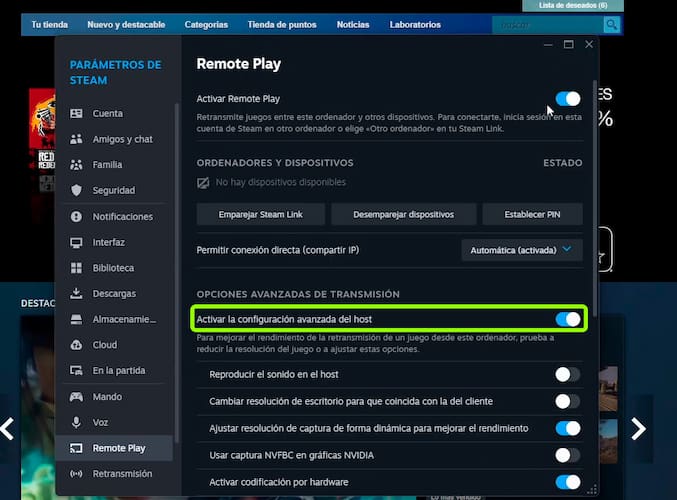This screenshot has height=500, width=677.
Task: Click the Establecer PIN button
Action: tap(532, 214)
